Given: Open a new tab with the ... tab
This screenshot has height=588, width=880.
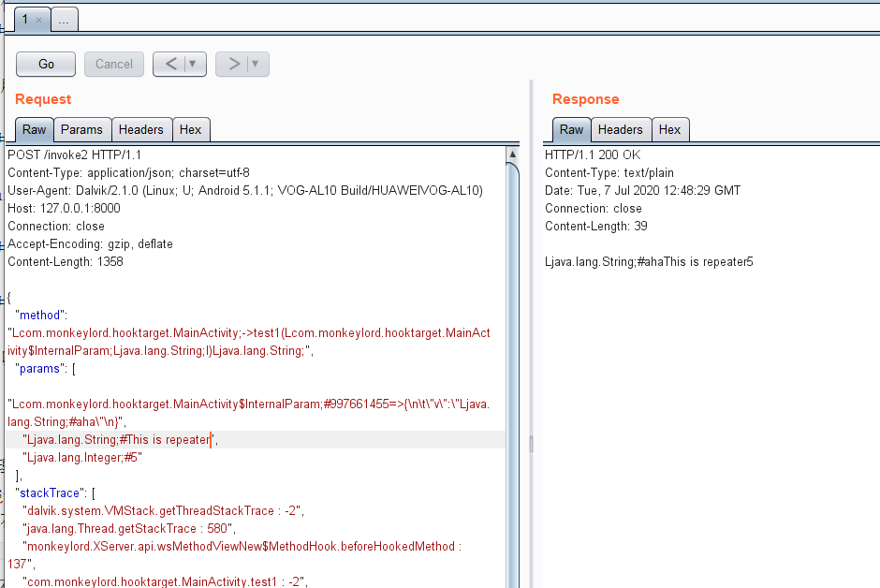Looking at the screenshot, I should [64, 21].
